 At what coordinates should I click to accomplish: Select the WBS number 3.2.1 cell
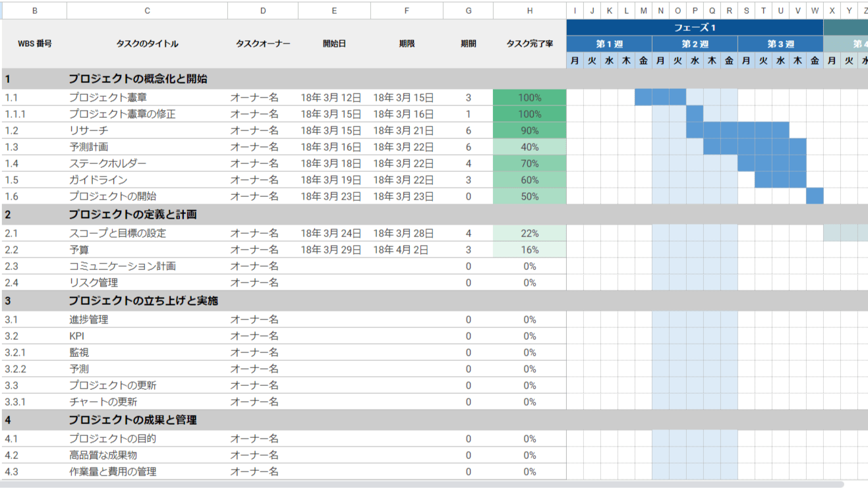pos(16,352)
